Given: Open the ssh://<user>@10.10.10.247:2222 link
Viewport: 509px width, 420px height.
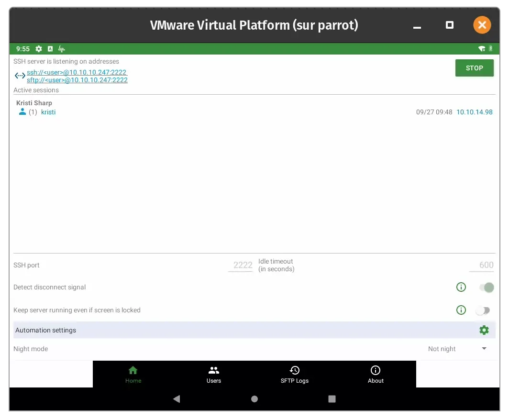Looking at the screenshot, I should pos(77,72).
